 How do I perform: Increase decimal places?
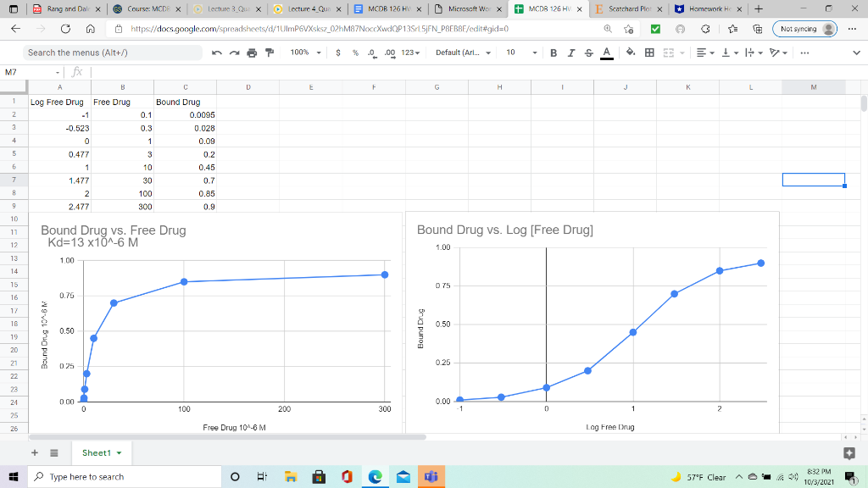(x=390, y=53)
